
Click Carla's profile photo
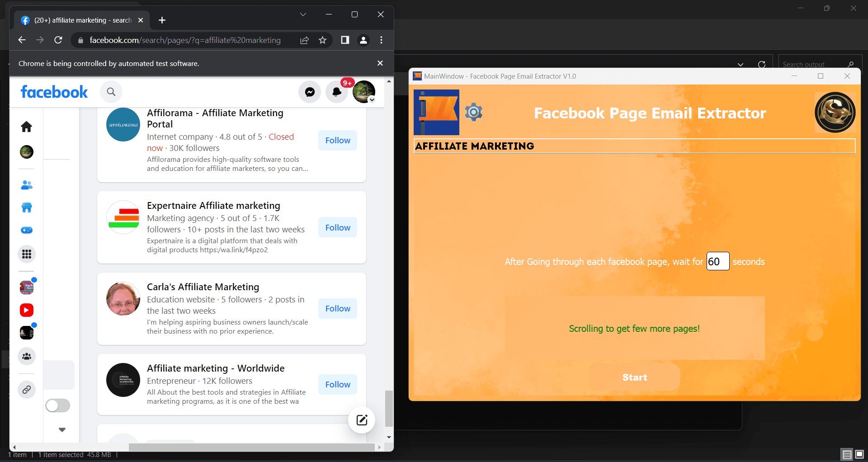pyautogui.click(x=123, y=298)
